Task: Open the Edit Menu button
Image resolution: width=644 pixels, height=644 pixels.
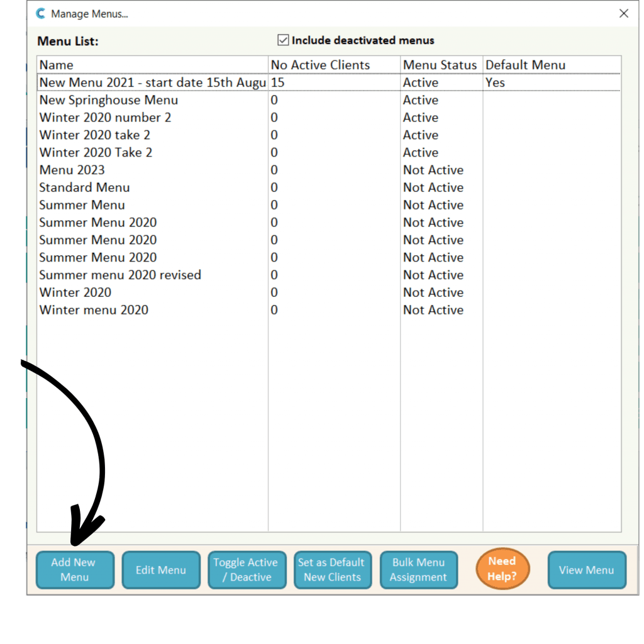Action: tap(161, 570)
